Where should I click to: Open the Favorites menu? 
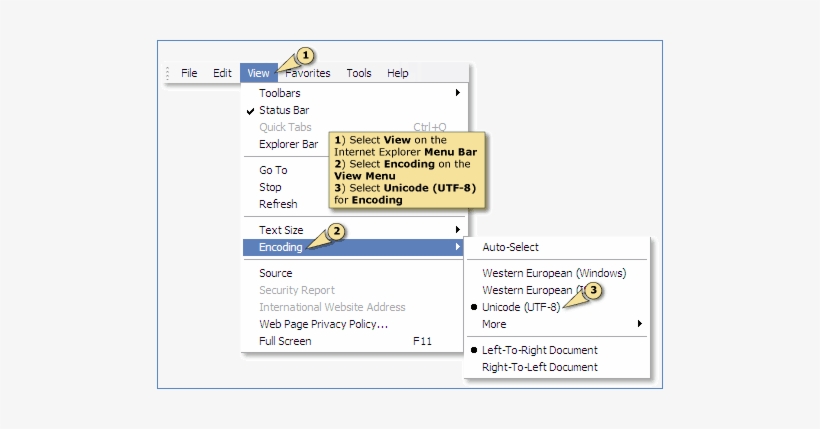[x=308, y=73]
